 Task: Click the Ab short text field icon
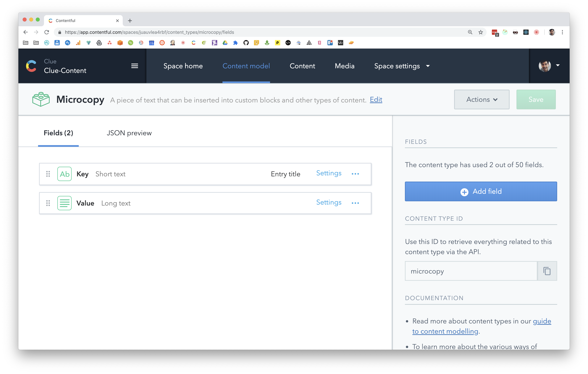pos(64,174)
